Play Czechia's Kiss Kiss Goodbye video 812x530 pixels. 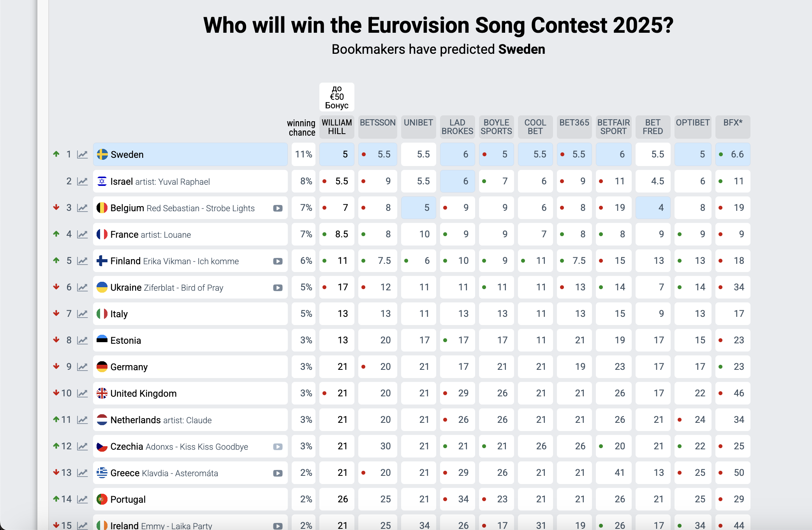278,447
